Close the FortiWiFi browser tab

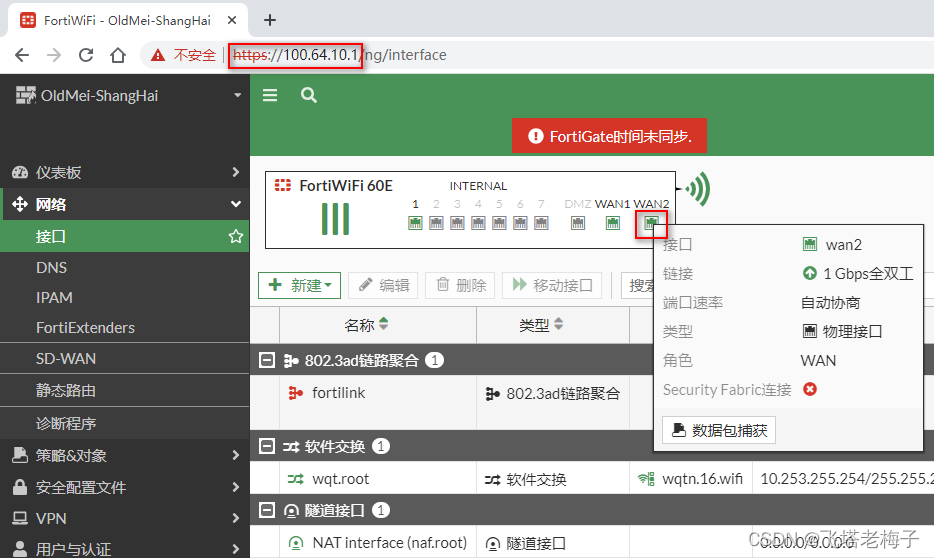pyautogui.click(x=232, y=20)
